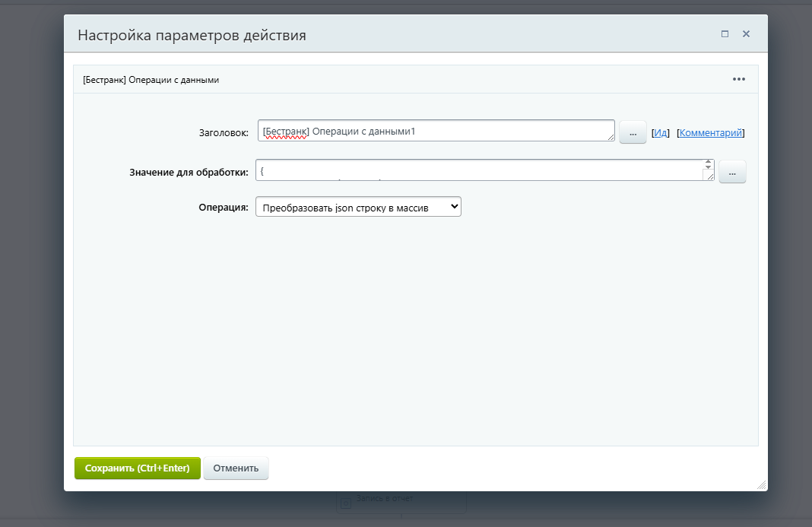
Task: Close the dialog with the X icon
Action: tap(746, 33)
